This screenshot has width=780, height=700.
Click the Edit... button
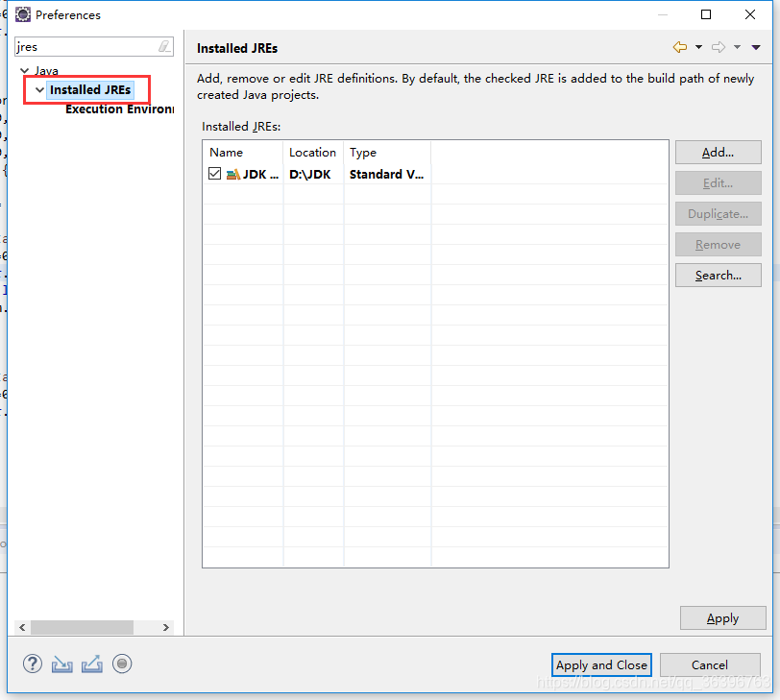pyautogui.click(x=718, y=183)
